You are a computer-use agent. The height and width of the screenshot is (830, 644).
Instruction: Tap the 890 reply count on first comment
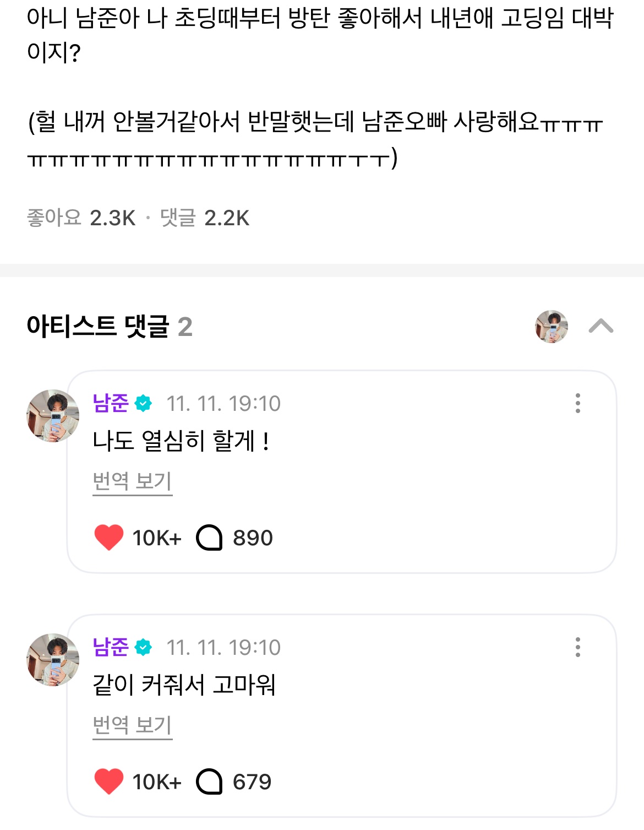[253, 538]
